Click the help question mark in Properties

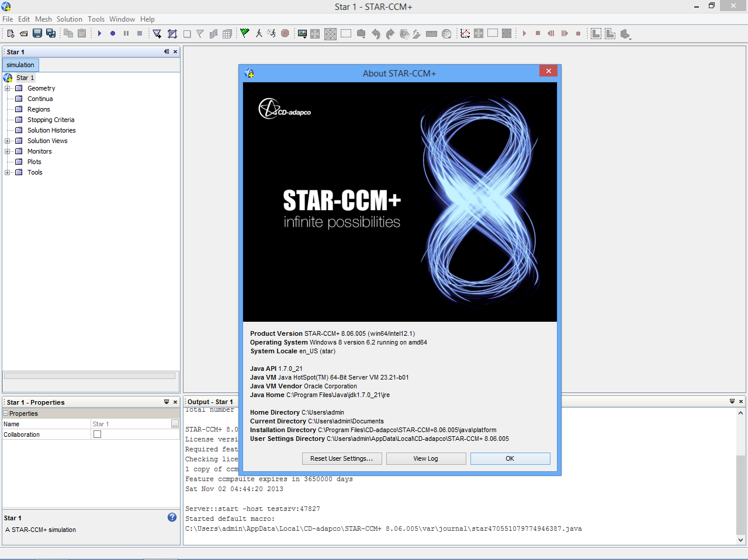172,517
